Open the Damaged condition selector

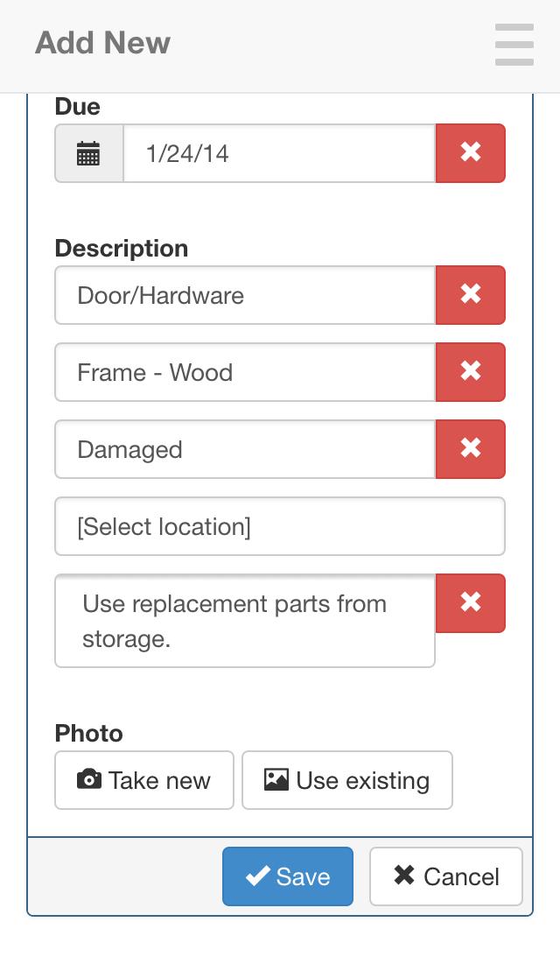pos(245,449)
